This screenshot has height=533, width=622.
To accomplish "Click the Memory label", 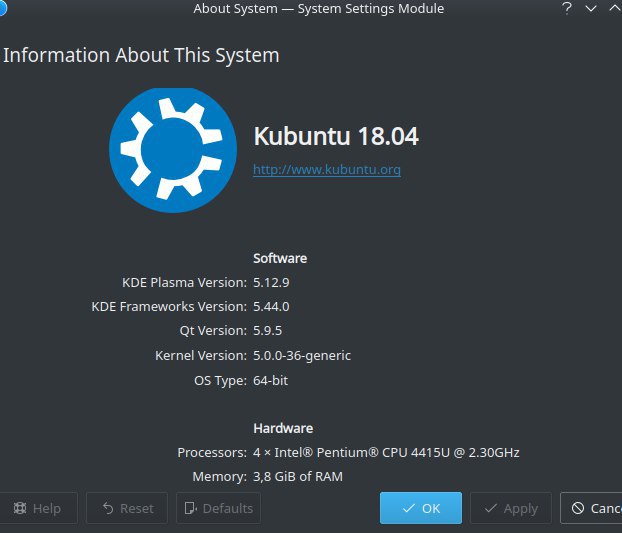I will pyautogui.click(x=220, y=477).
